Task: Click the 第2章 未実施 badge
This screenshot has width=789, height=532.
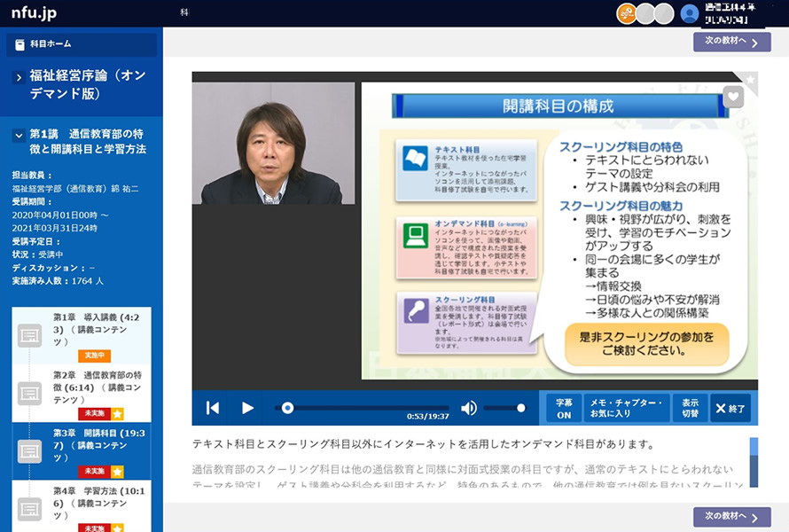Action: (94, 414)
